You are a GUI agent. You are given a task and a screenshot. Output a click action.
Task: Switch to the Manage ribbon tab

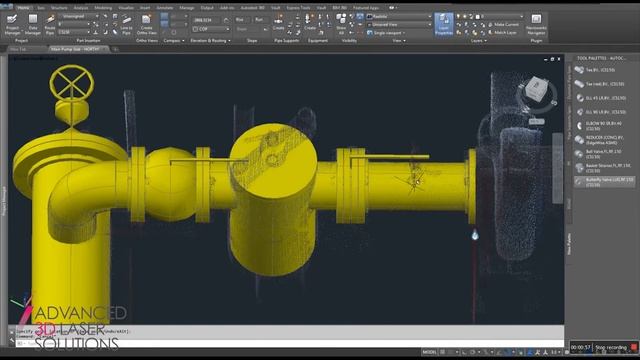click(187, 8)
